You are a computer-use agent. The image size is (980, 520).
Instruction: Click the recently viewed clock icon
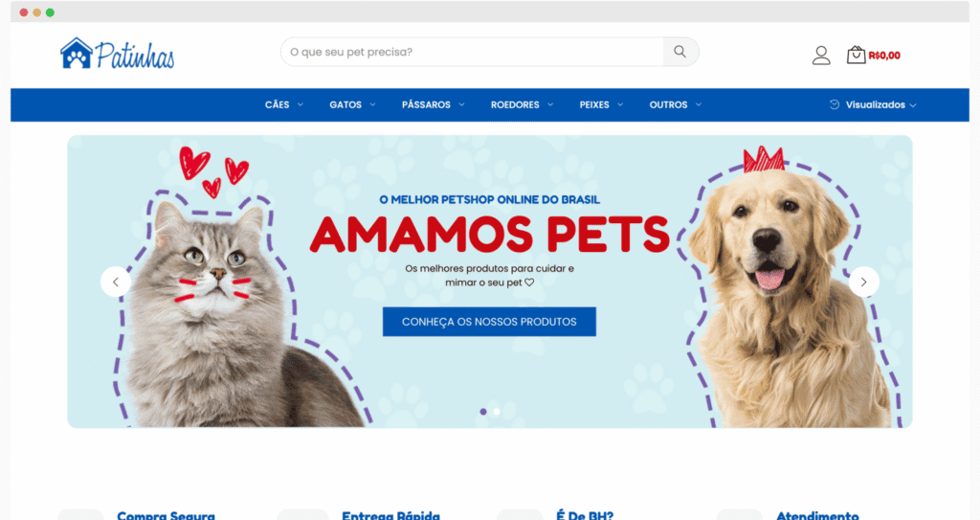pos(835,104)
